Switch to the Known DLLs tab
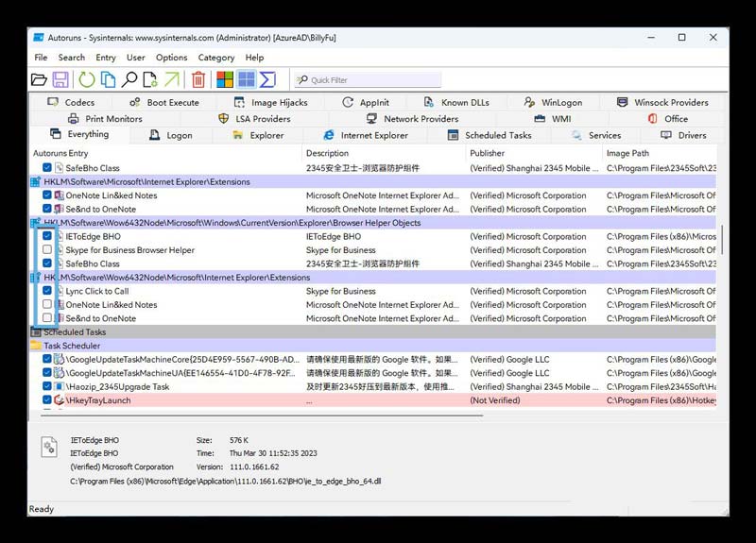The height and width of the screenshot is (543, 756). [x=456, y=102]
